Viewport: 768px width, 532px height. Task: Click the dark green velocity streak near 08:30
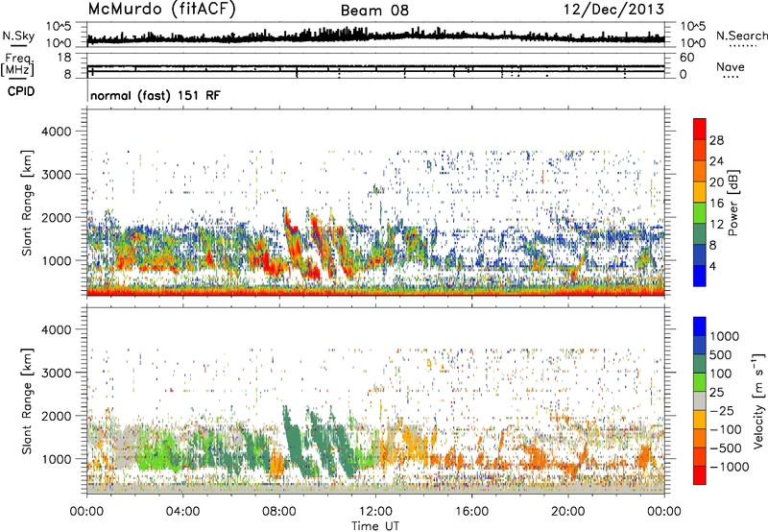[294, 439]
